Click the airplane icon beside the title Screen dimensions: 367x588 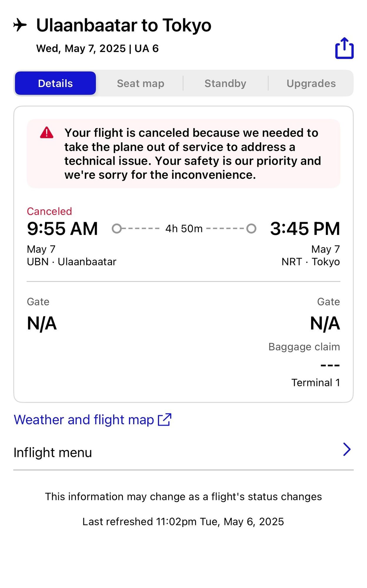pos(20,25)
